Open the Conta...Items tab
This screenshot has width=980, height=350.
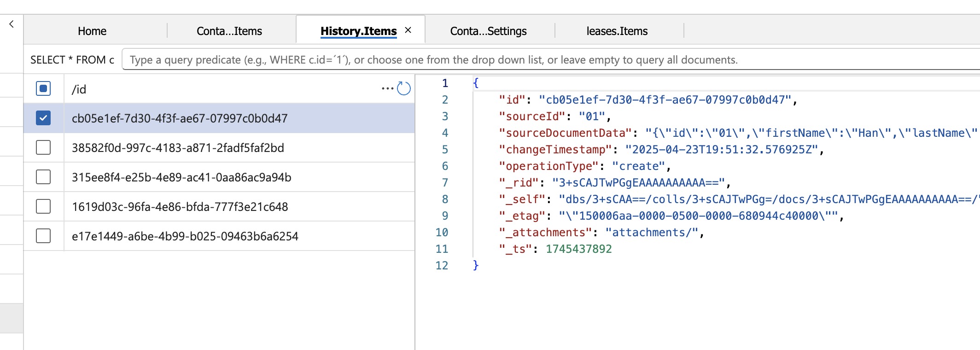click(x=229, y=31)
